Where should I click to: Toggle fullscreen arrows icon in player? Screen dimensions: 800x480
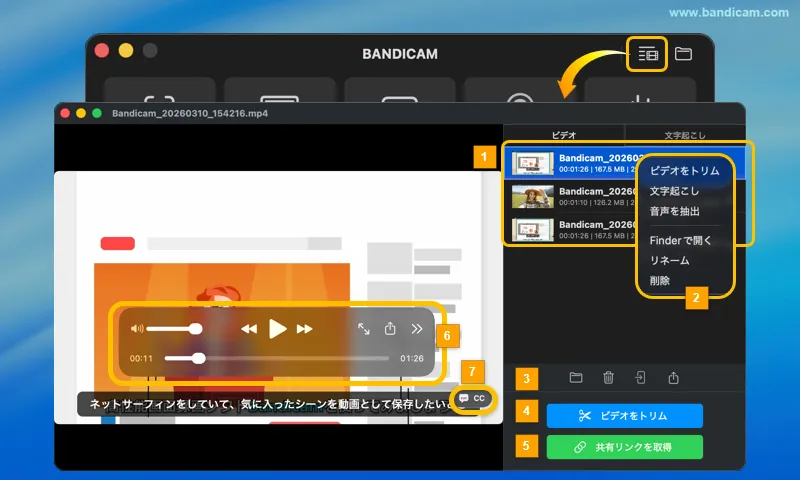tap(364, 329)
